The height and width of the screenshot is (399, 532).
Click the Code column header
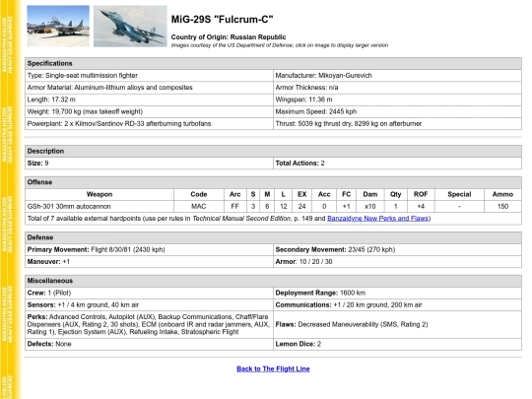pyautogui.click(x=199, y=194)
